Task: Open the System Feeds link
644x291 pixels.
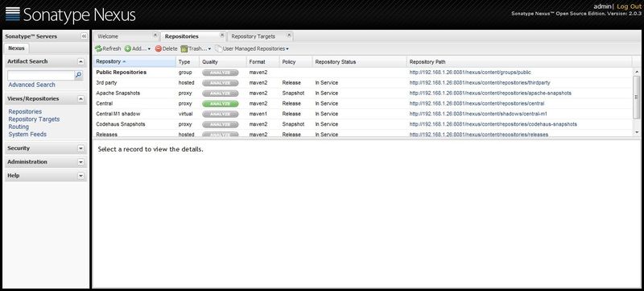Action: 27,134
